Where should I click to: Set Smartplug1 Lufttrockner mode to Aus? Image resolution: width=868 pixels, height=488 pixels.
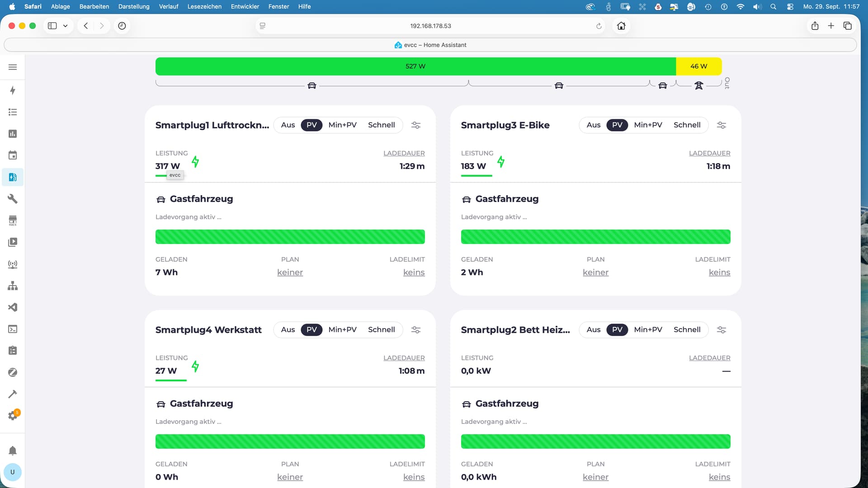click(x=288, y=125)
